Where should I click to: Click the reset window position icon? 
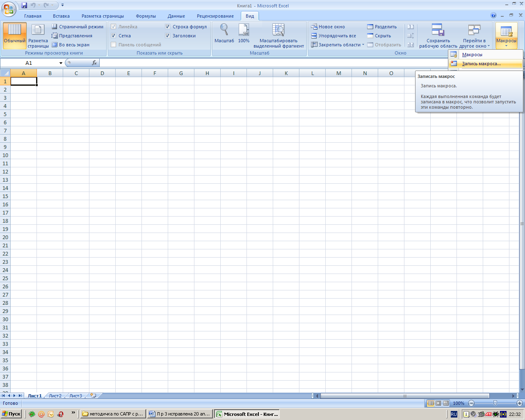[x=411, y=45]
